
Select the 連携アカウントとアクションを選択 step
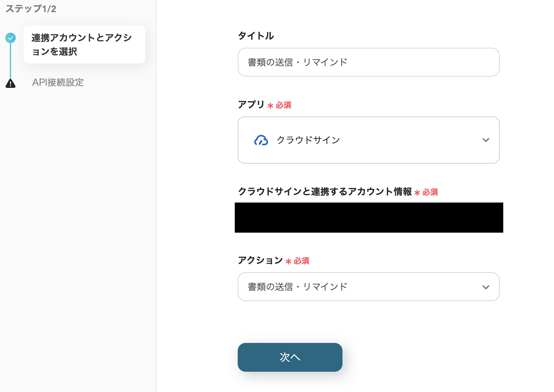[84, 45]
